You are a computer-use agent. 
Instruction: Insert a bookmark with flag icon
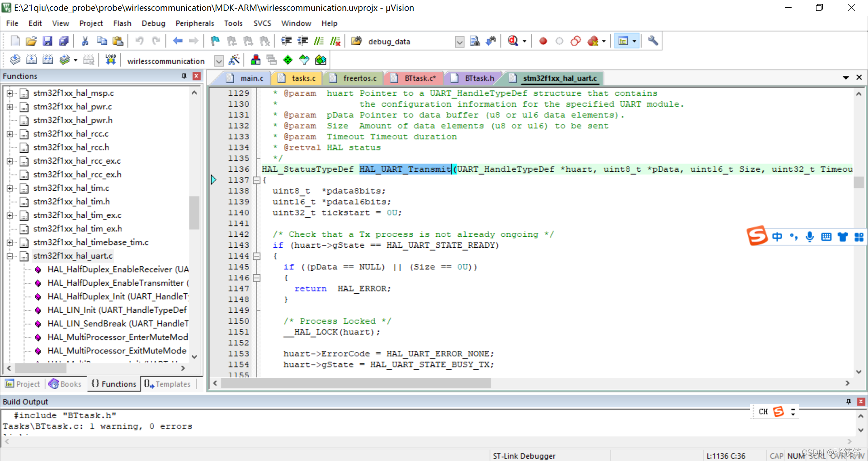pyautogui.click(x=215, y=41)
